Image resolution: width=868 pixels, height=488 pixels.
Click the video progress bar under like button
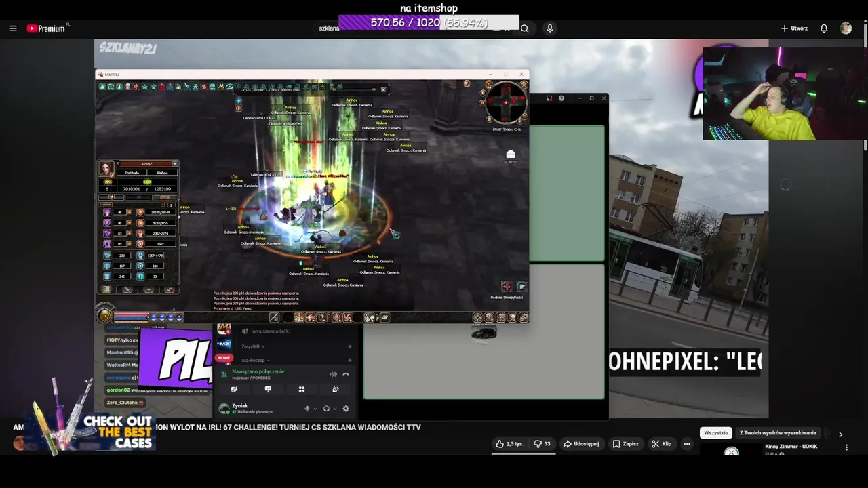[x=524, y=453]
